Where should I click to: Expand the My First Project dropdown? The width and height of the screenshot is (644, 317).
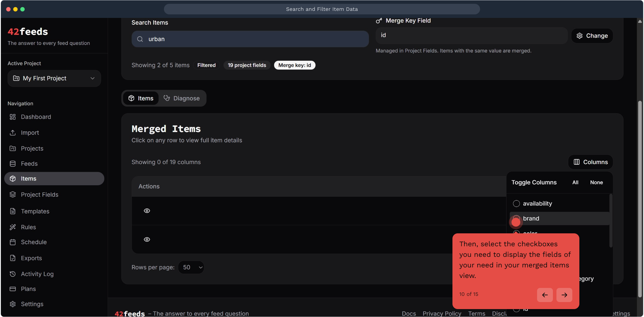[54, 78]
